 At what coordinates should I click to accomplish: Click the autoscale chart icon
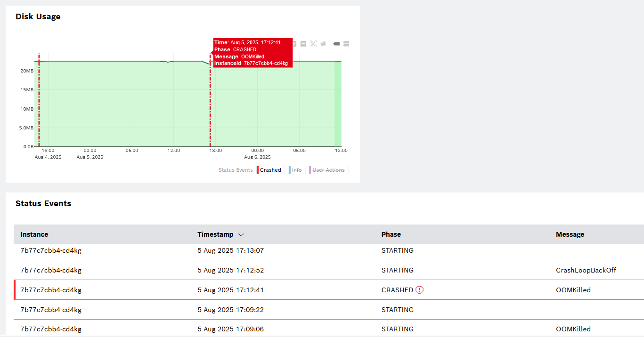pos(313,44)
